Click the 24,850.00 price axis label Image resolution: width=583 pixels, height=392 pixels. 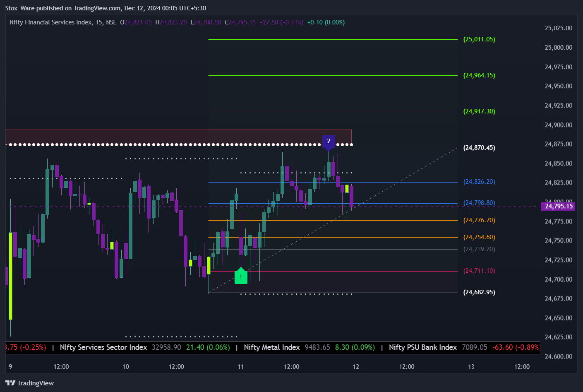click(559, 164)
